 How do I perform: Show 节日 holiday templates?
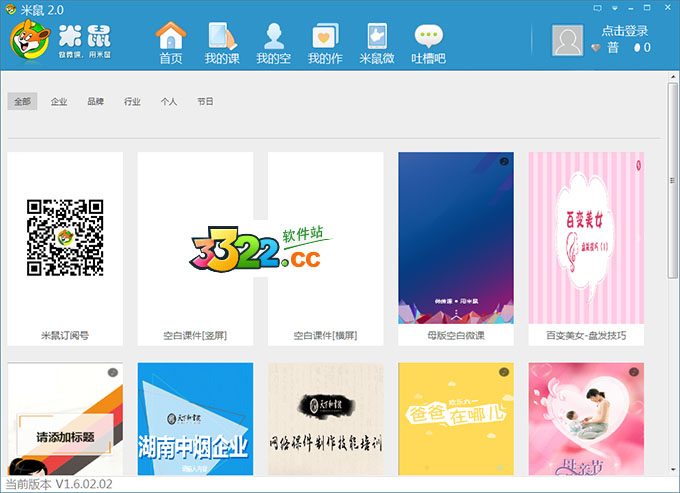pos(205,101)
